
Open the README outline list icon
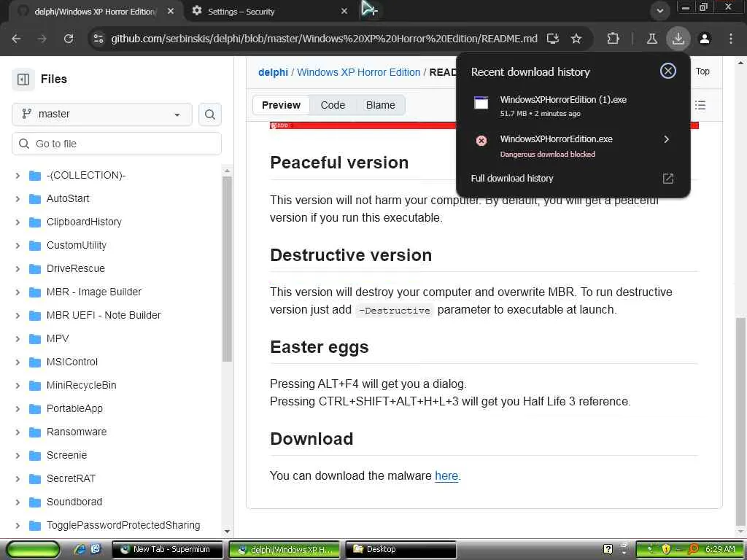point(700,105)
